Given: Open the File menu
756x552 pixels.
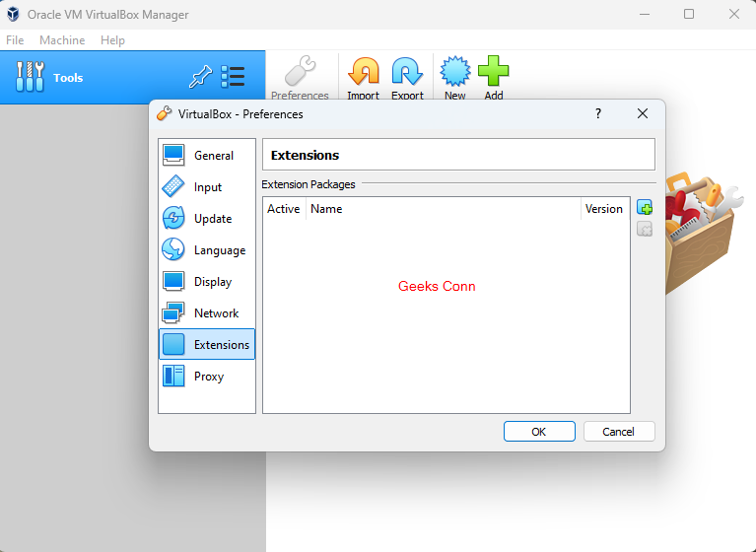Looking at the screenshot, I should point(15,40).
